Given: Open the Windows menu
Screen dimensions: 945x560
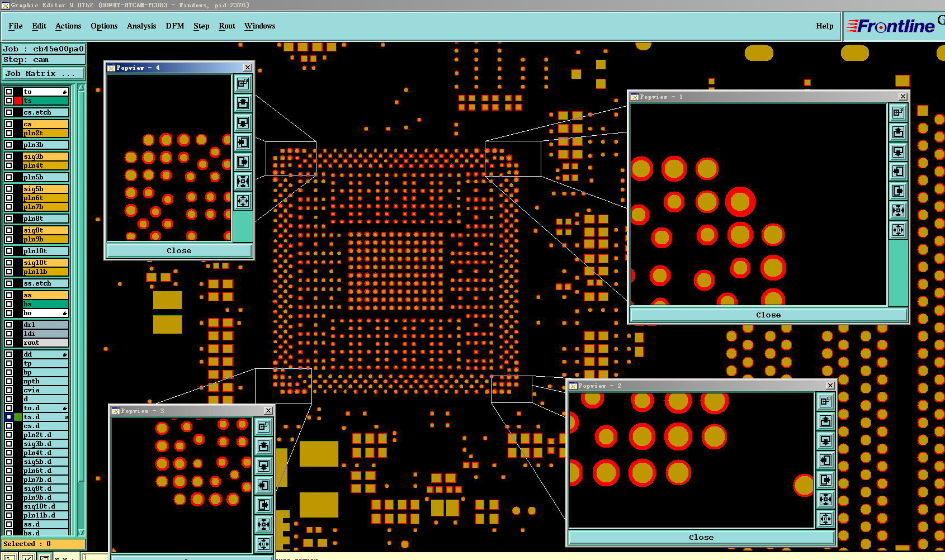Looking at the screenshot, I should click(260, 26).
